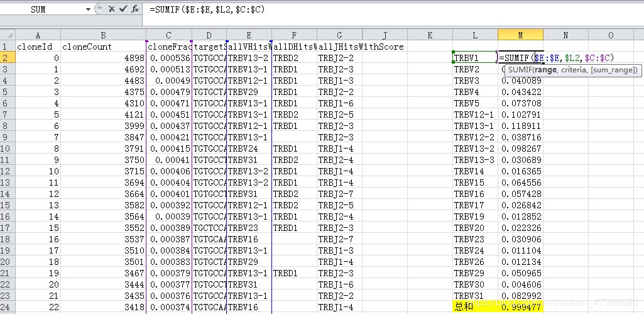644x314 pixels.
Task: Select column M header
Action: 520,35
